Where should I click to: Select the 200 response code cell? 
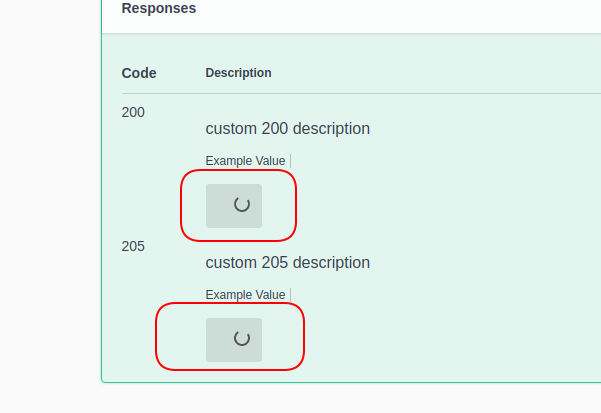point(133,113)
